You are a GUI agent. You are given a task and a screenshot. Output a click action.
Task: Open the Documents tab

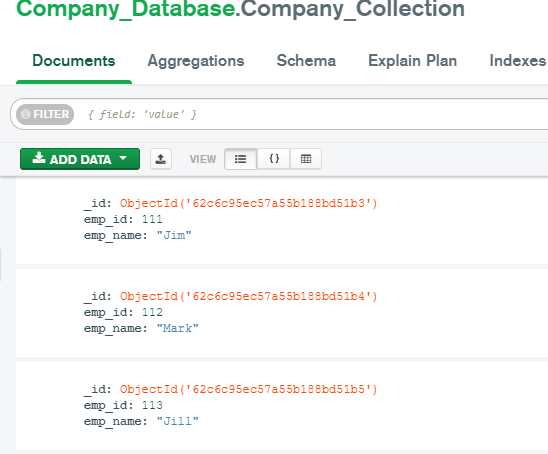click(x=74, y=61)
